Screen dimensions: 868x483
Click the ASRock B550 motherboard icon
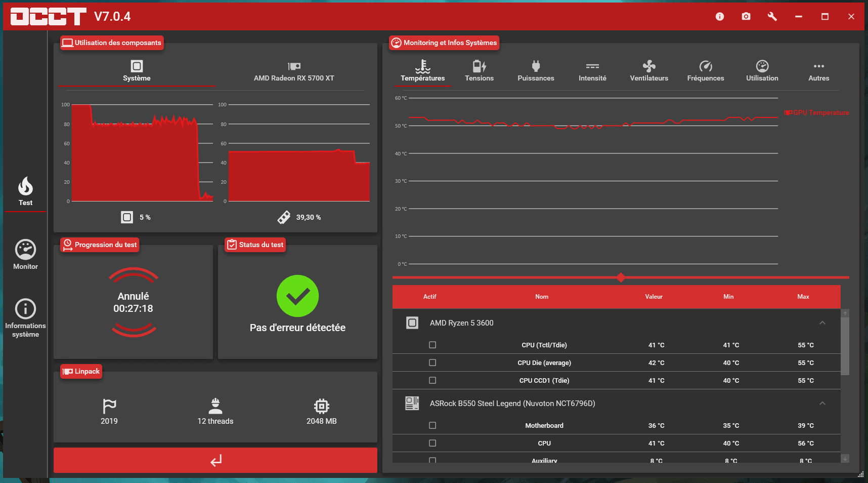tap(412, 404)
